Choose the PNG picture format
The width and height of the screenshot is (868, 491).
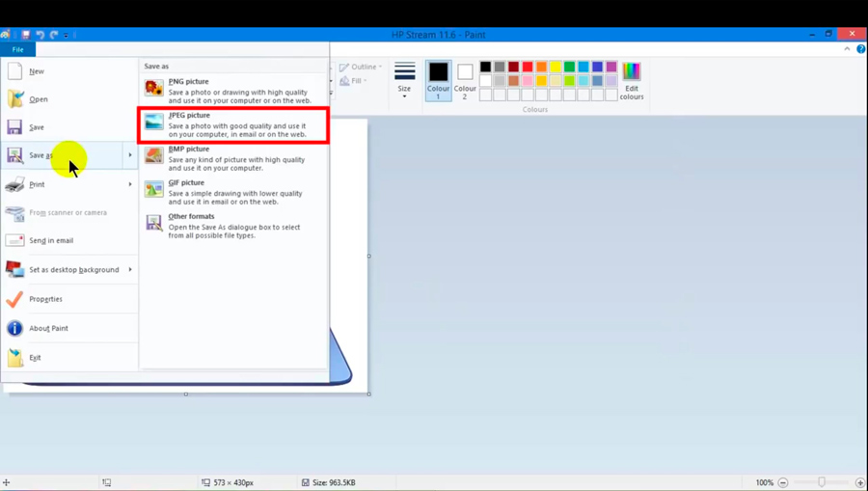pyautogui.click(x=232, y=90)
